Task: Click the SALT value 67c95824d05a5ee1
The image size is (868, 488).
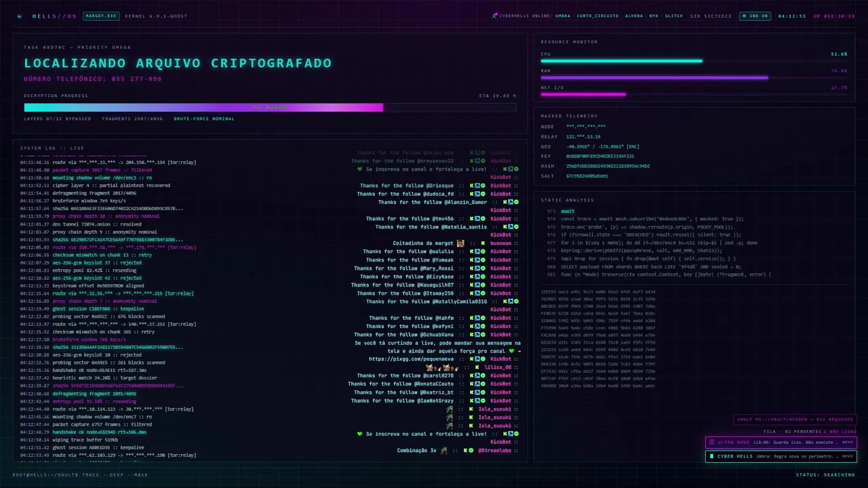Action: click(x=587, y=176)
